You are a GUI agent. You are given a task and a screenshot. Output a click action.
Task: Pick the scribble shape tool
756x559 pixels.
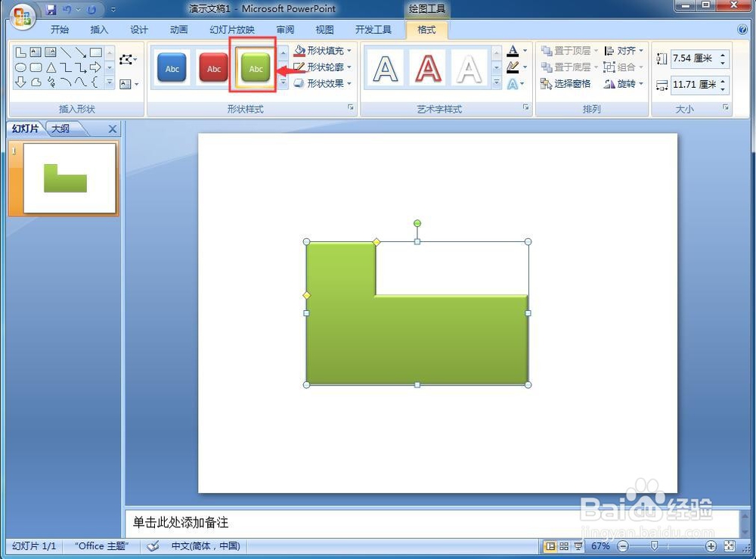click(51, 82)
